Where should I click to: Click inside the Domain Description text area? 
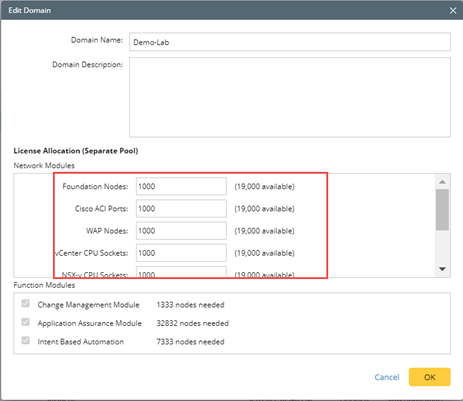tap(290, 97)
